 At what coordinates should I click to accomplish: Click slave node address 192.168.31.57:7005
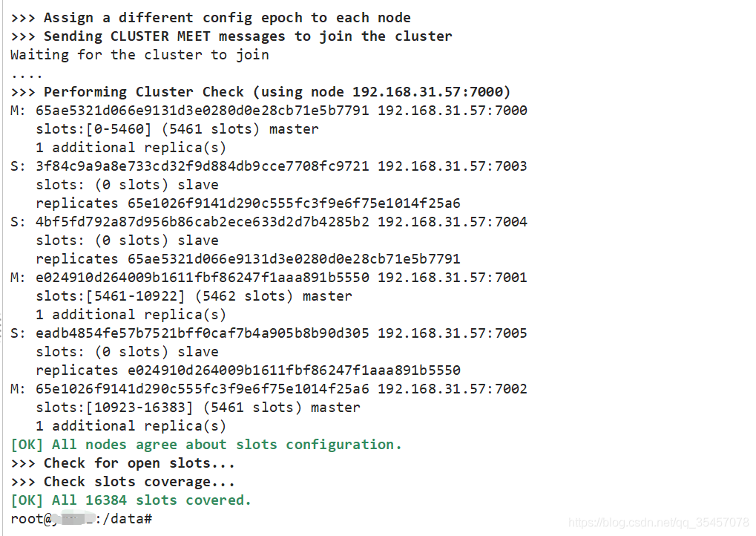tap(453, 333)
